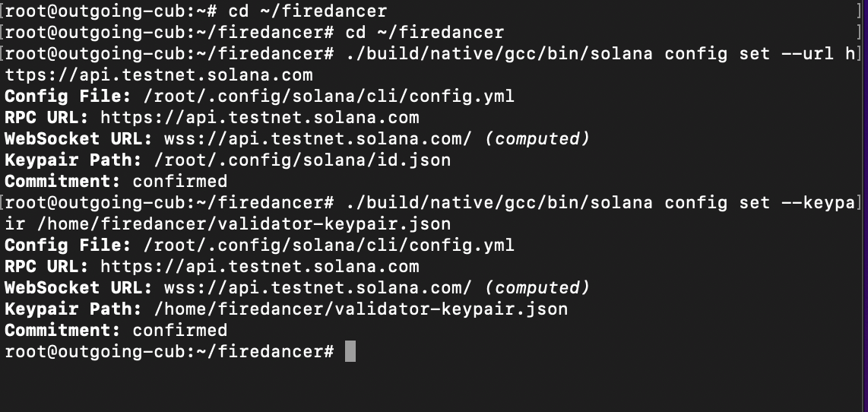Screen dimensions: 868x412
Task: Click the wrapped ttps://api.testnet.solana.com command argument
Action: pyautogui.click(x=159, y=75)
